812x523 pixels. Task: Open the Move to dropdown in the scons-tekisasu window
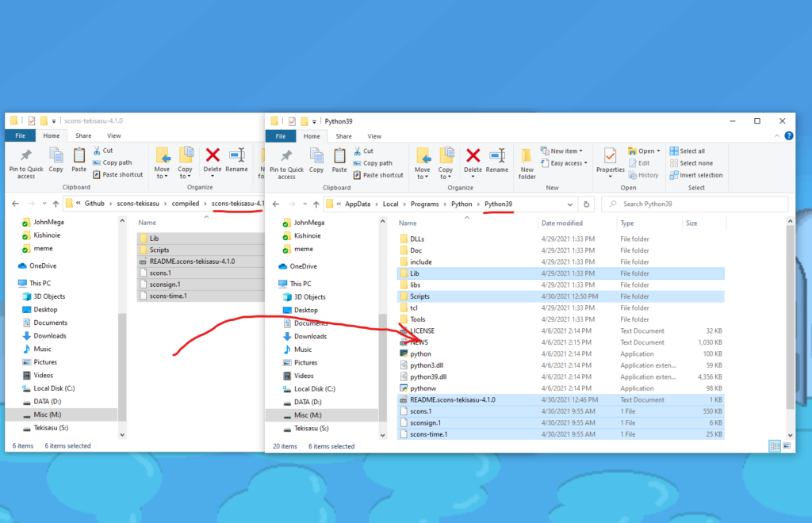pyautogui.click(x=162, y=163)
